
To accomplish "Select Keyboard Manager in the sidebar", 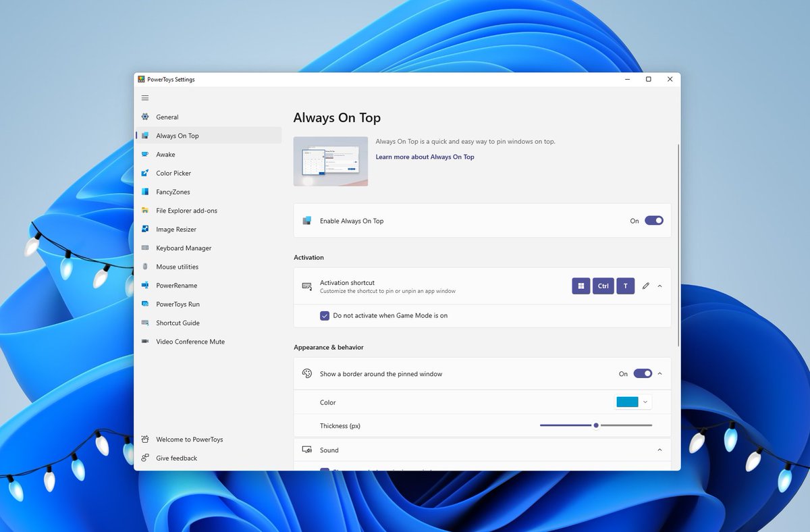I will click(209, 248).
